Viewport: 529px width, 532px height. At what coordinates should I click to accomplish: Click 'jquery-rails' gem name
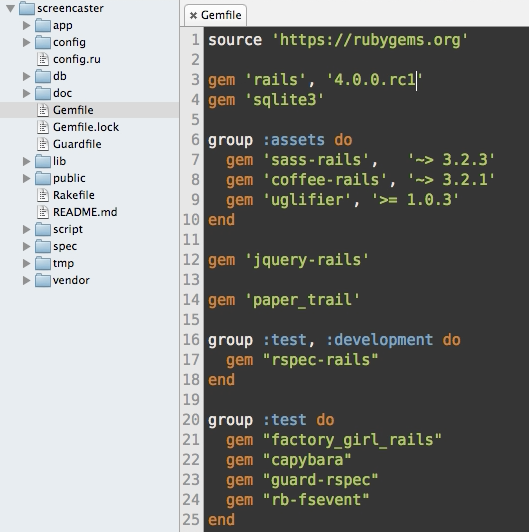pyautogui.click(x=307, y=260)
